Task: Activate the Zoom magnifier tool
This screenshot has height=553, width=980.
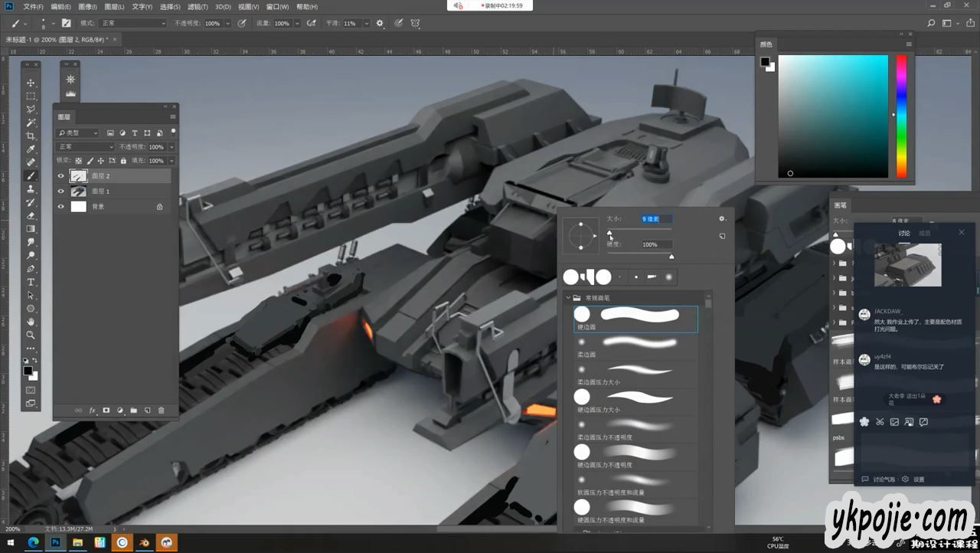Action: point(31,335)
